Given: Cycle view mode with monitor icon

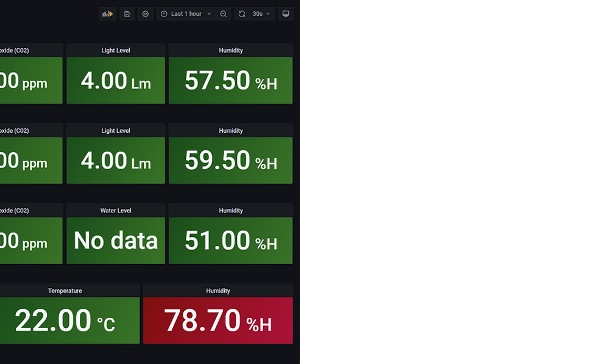Looking at the screenshot, I should [x=286, y=14].
